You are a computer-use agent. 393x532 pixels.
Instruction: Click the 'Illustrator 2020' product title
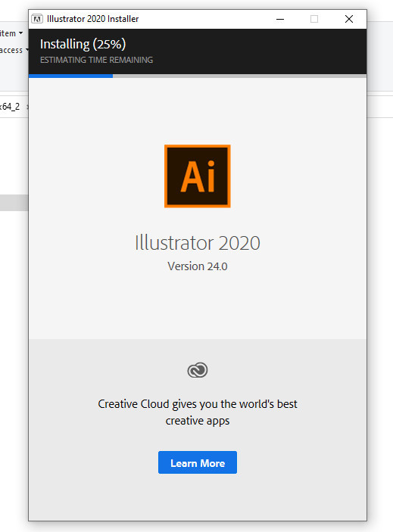point(198,243)
